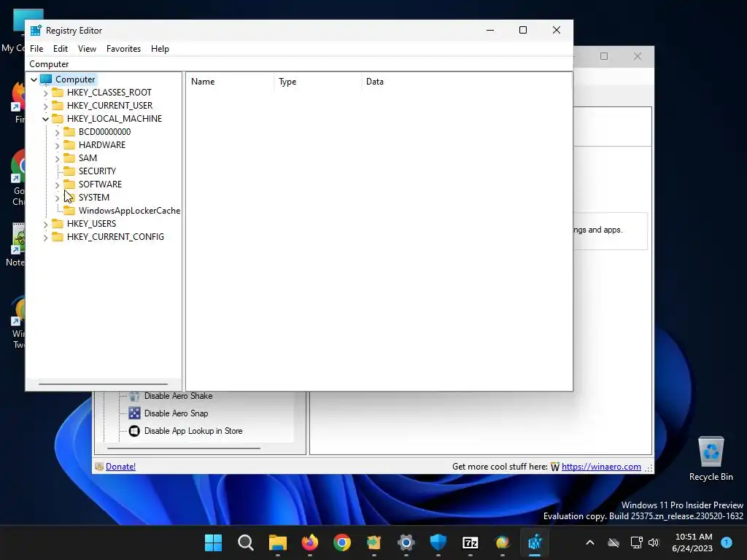
Task: Open the File menu in Registry Editor
Action: tap(36, 49)
